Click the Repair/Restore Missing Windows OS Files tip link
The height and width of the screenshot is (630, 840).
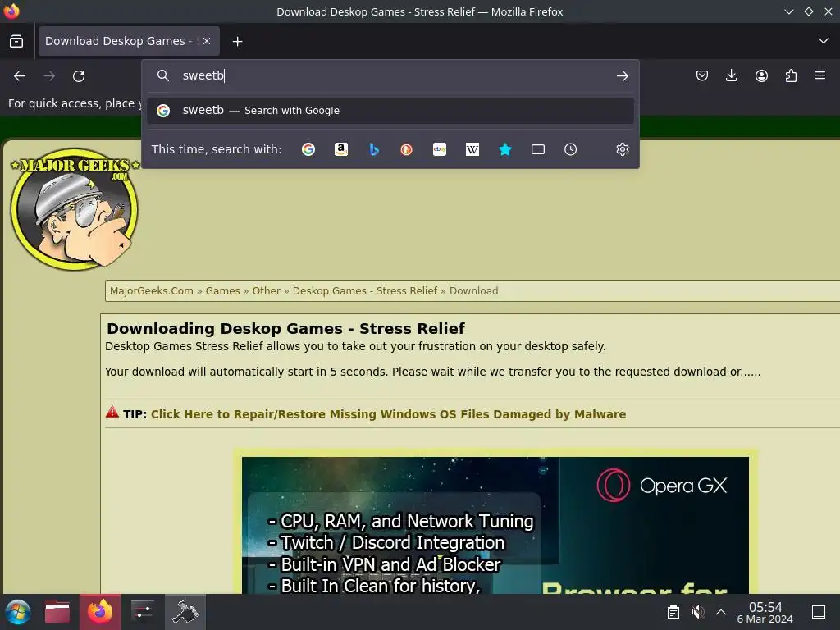coord(388,414)
